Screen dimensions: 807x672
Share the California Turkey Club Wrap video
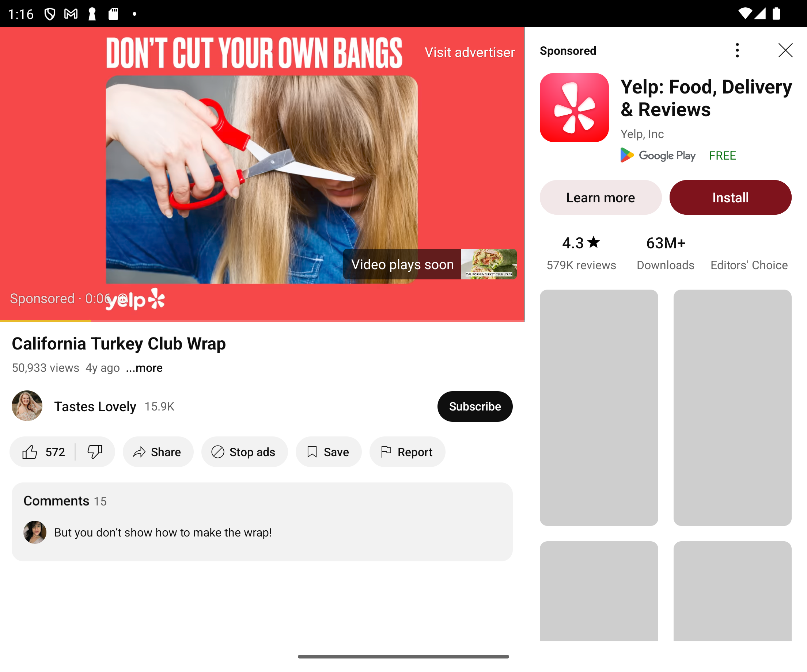tap(158, 452)
